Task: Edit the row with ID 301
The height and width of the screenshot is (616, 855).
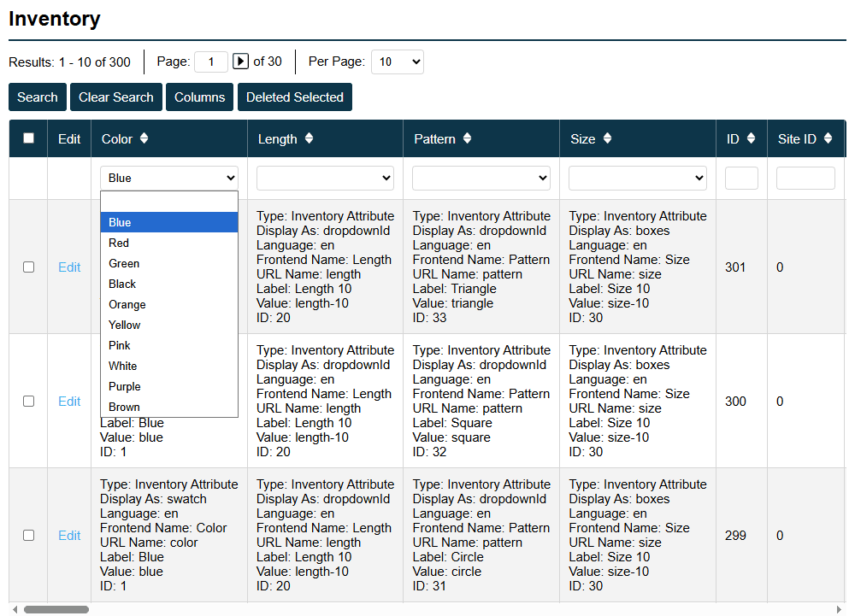Action: 69,267
